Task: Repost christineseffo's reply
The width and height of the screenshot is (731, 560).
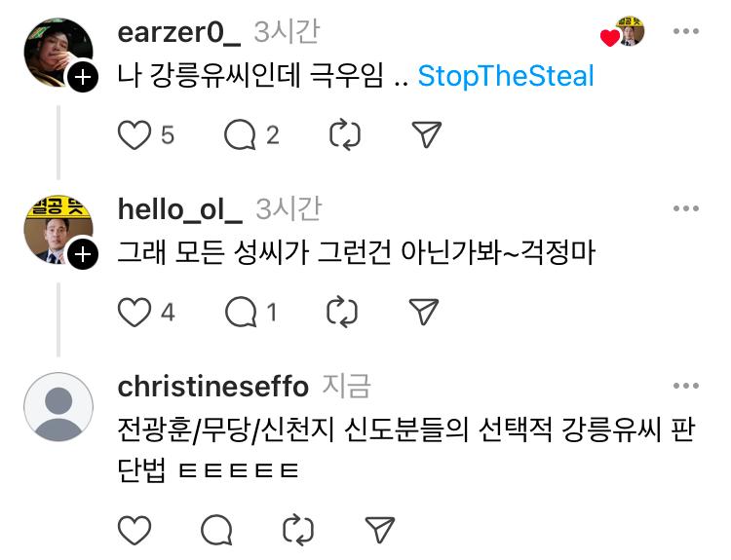Action: (x=297, y=531)
